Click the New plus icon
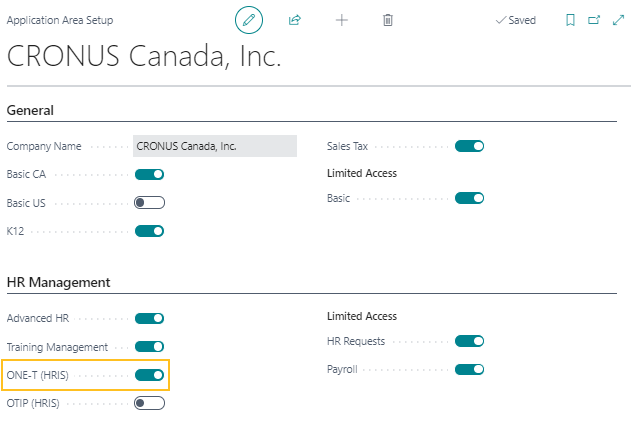Screen dimensions: 639x422 [342, 20]
